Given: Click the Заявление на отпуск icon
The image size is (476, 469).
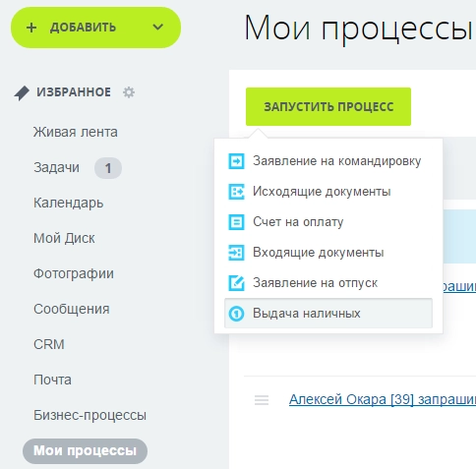Looking at the screenshot, I should pos(236,283).
